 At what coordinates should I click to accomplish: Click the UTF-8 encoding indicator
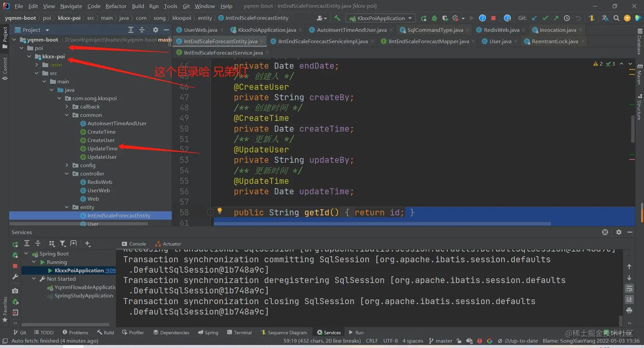[x=390, y=341]
